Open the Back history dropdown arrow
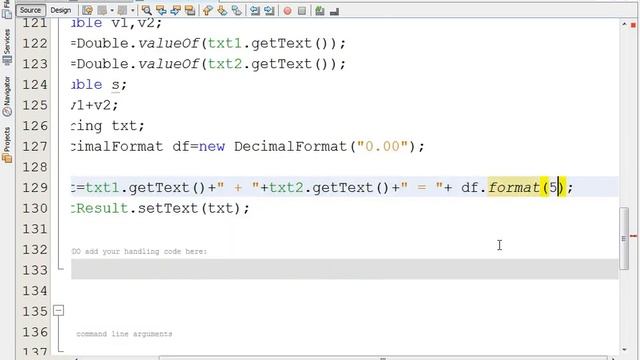The width and height of the screenshot is (640, 360). pyautogui.click(x=112, y=11)
